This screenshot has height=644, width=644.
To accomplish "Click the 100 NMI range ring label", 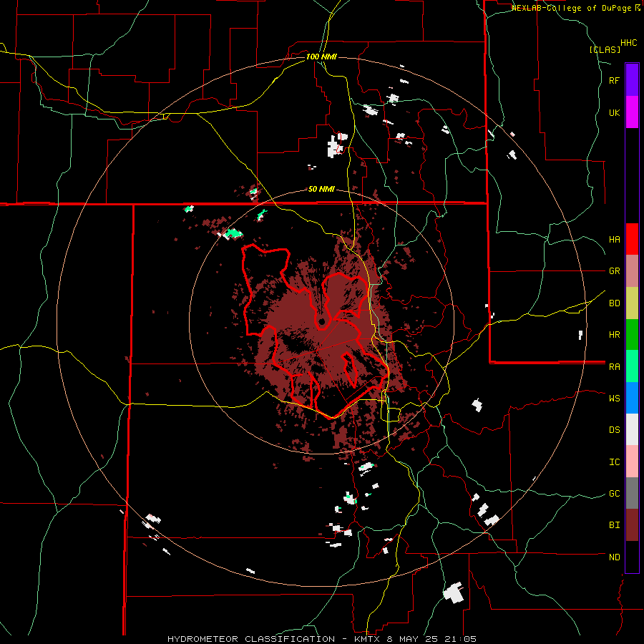I will 321,57.
